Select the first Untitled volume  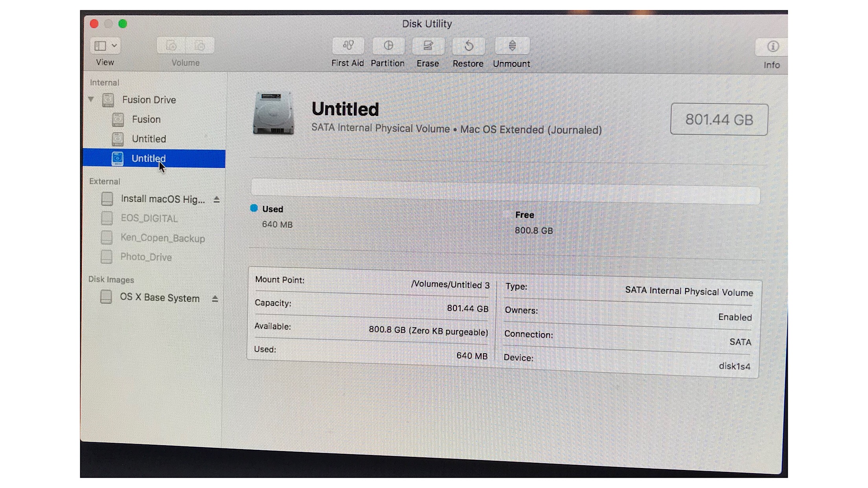coord(149,139)
